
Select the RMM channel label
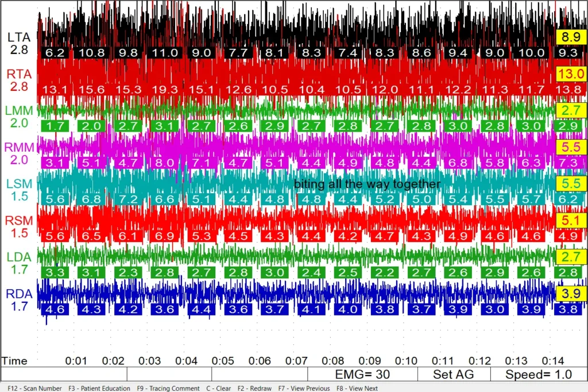click(x=19, y=147)
